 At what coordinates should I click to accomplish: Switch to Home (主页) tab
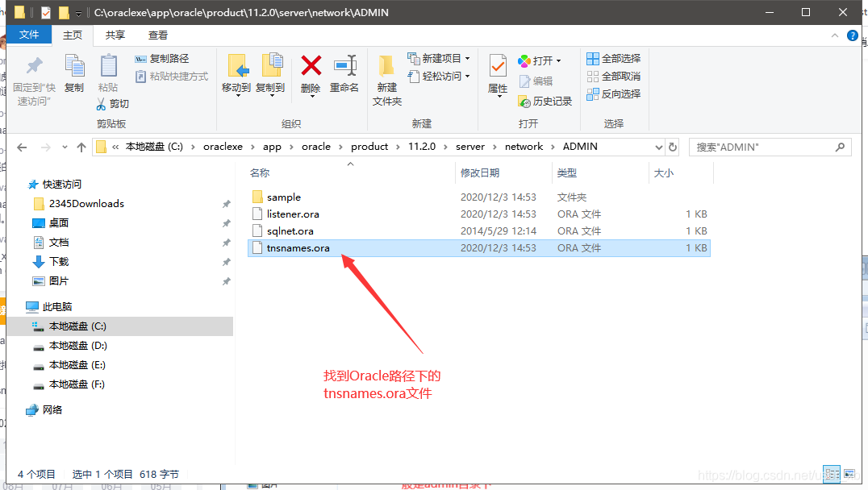pos(73,35)
